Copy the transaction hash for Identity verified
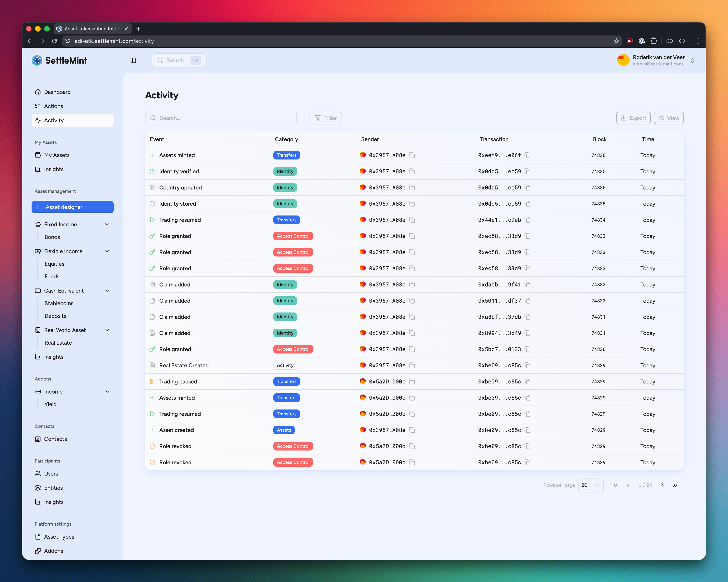728x582 pixels. click(528, 172)
